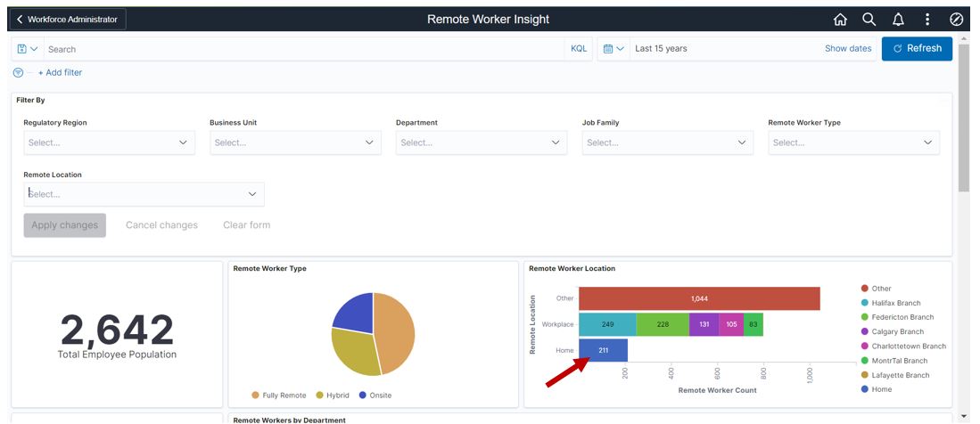Open the saved query disk menu

[28, 49]
